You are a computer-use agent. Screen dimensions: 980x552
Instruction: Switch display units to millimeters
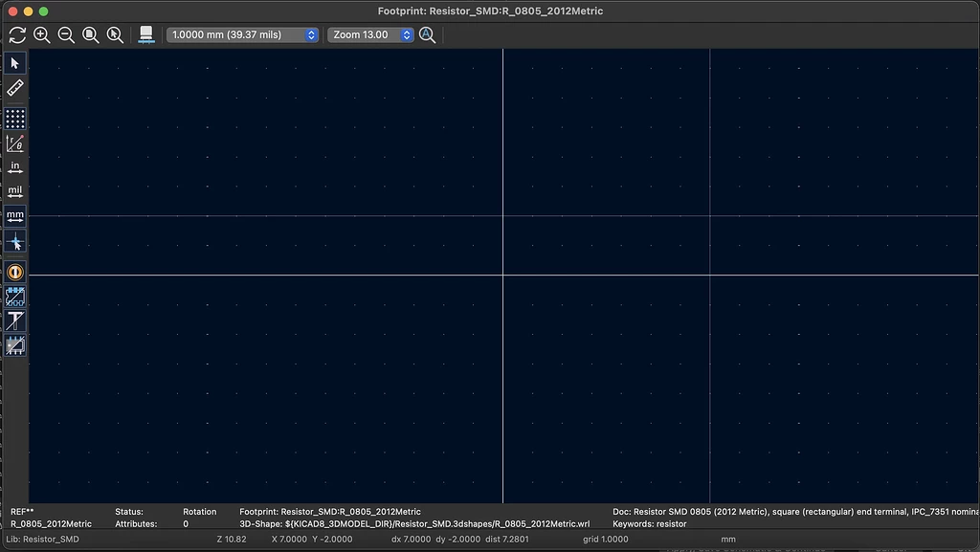point(14,214)
